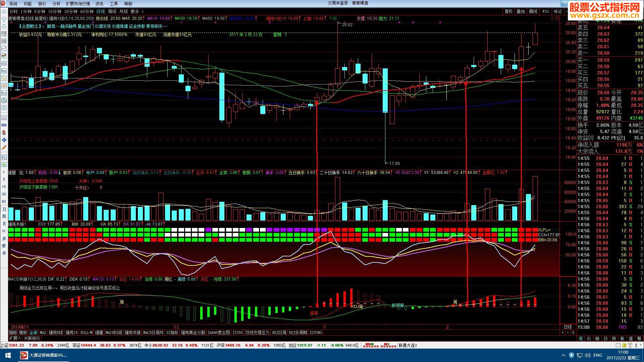Image resolution: width=644 pixels, height=362 pixels.
Task: Click the red dollar sign icon
Action: 4,132
